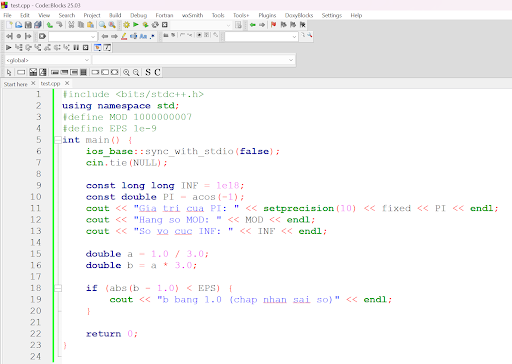Open Replace with the second magnifier icon
This screenshot has width=512, height=364.
coord(112,25)
